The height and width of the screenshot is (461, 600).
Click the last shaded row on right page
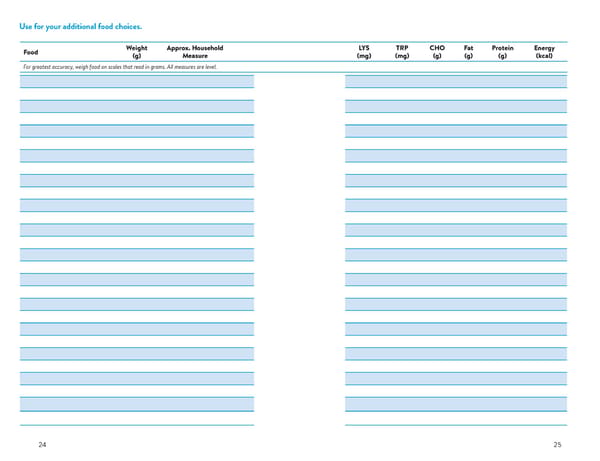point(456,404)
